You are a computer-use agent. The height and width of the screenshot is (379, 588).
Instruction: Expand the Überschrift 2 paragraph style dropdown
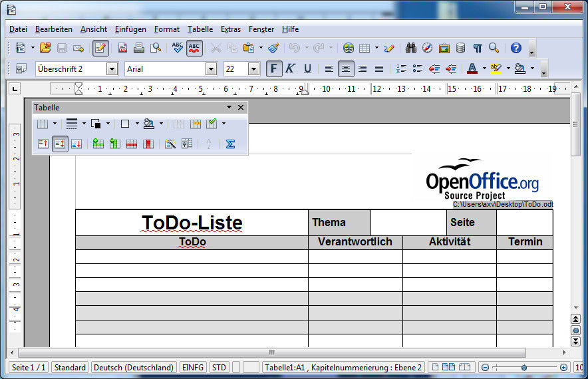click(x=112, y=69)
